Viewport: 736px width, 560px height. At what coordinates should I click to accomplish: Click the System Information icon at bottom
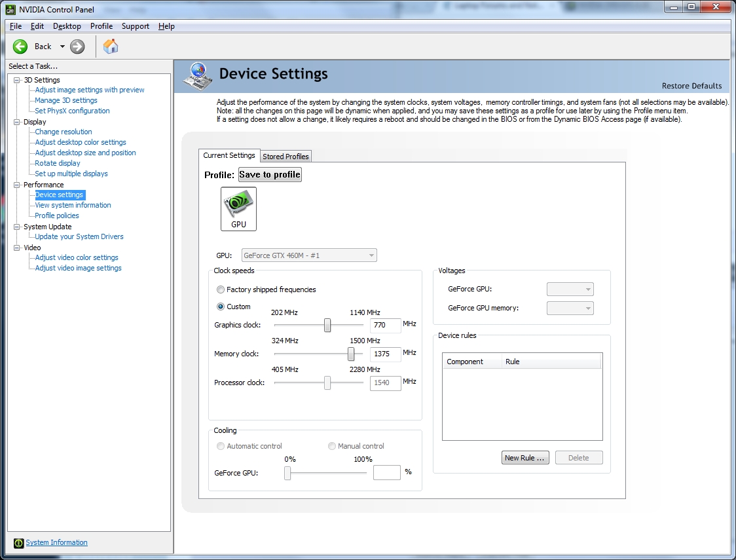18,543
